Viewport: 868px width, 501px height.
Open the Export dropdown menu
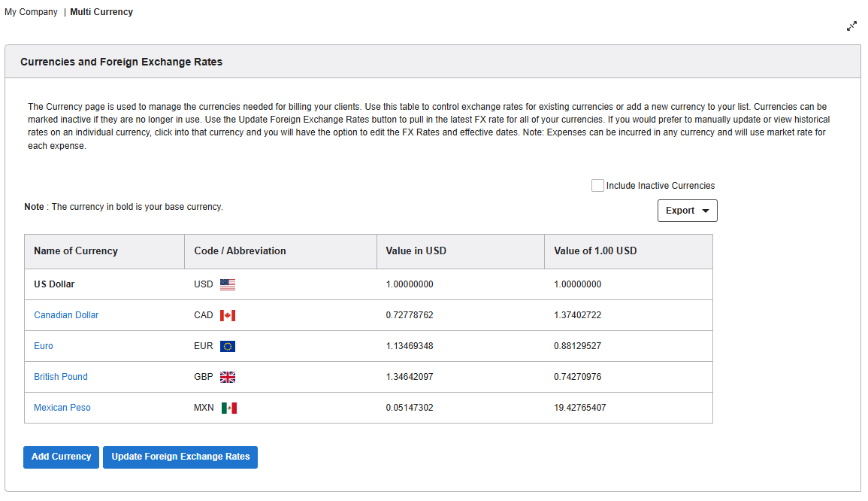pos(687,210)
